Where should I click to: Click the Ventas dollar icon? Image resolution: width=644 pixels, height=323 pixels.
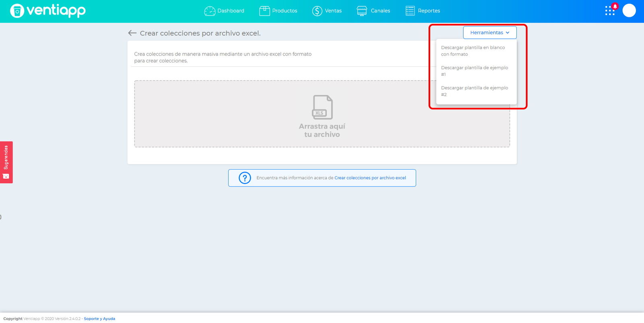point(317,11)
